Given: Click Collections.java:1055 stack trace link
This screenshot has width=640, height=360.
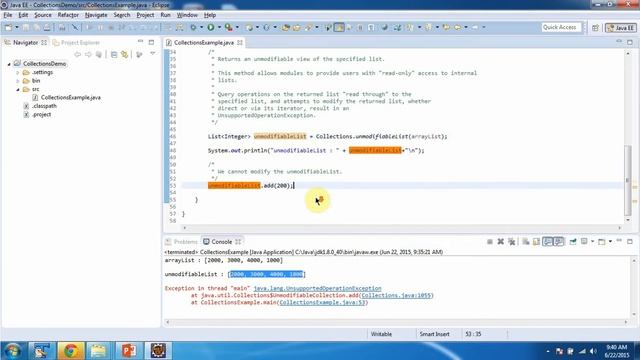Looking at the screenshot, I should [x=396, y=295].
